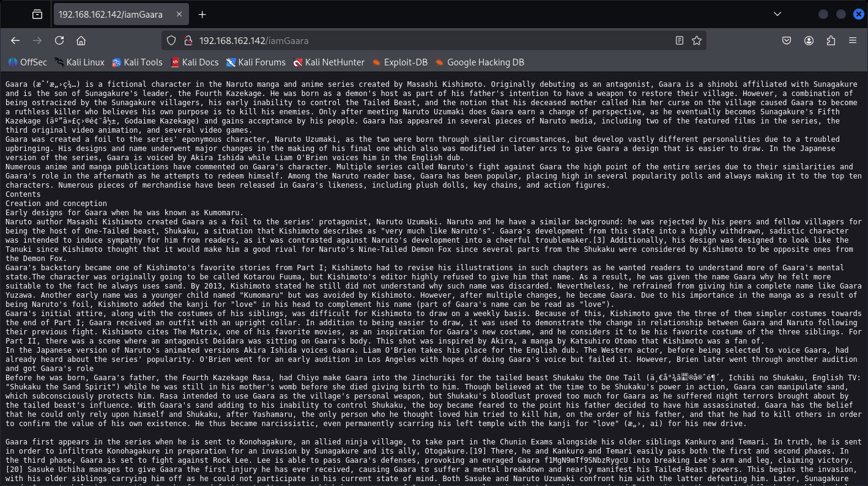Toggle reader view
Screen dimensions: 868x486
tap(679, 40)
